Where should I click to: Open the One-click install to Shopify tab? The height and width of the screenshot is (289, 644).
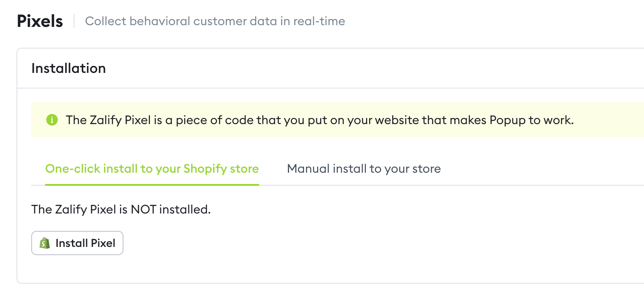[152, 168]
